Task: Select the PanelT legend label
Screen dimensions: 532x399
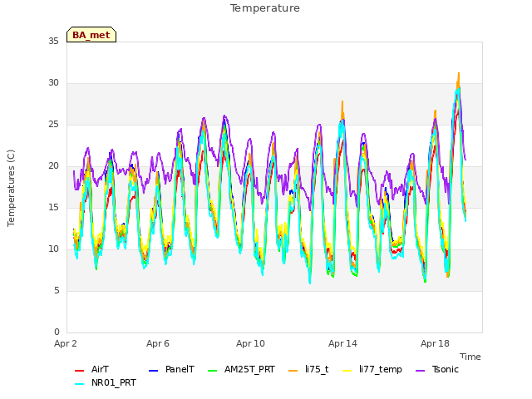Action: pos(180,369)
